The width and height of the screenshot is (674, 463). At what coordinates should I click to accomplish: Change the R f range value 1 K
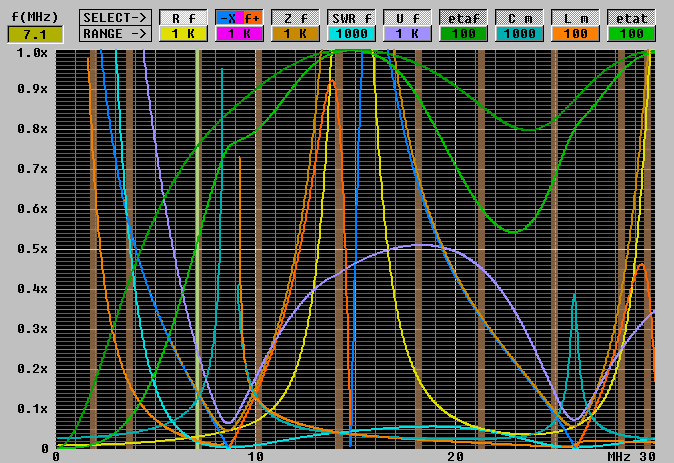[x=184, y=34]
